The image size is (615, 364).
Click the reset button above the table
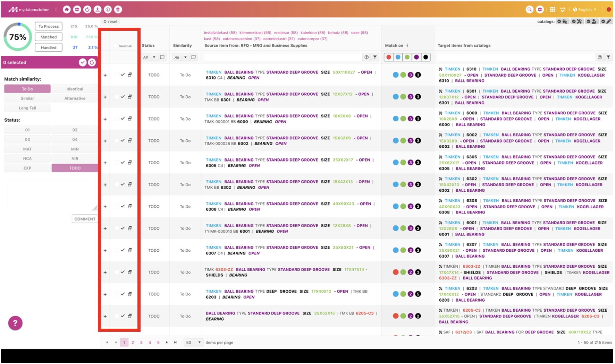111,21
